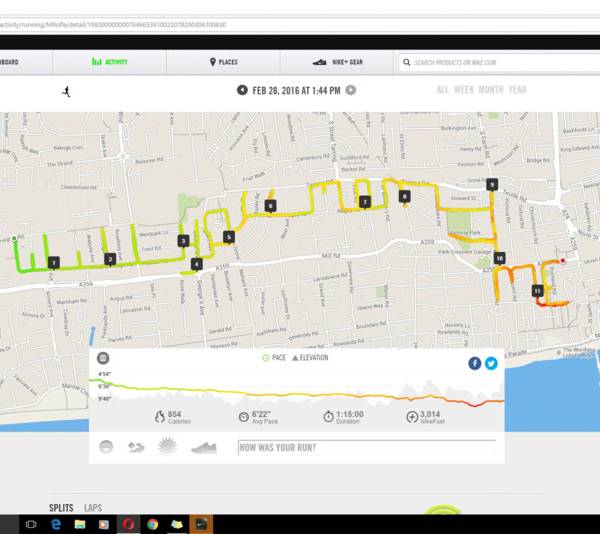Viewport: 600px width, 534px height.
Task: Click the smiley face mood icon
Action: coord(108,447)
